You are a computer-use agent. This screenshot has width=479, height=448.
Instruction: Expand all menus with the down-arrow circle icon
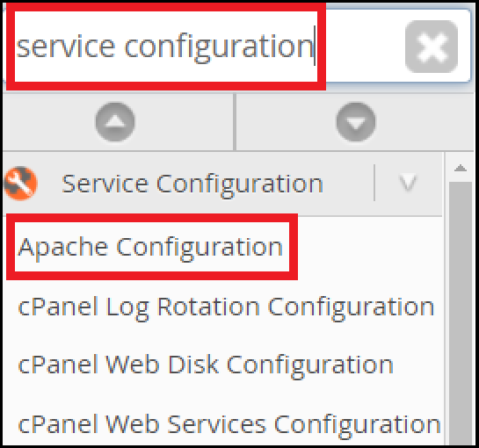click(x=356, y=122)
